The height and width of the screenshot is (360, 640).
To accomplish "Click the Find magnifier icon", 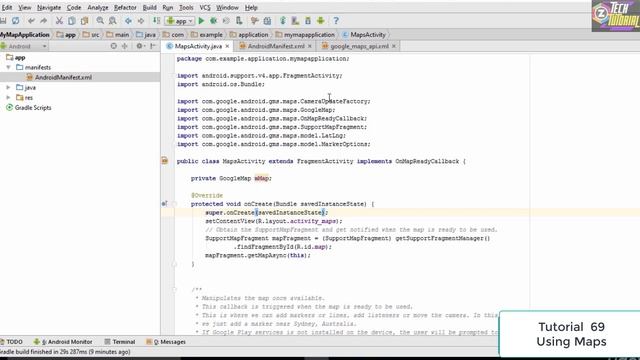I will click(x=100, y=21).
